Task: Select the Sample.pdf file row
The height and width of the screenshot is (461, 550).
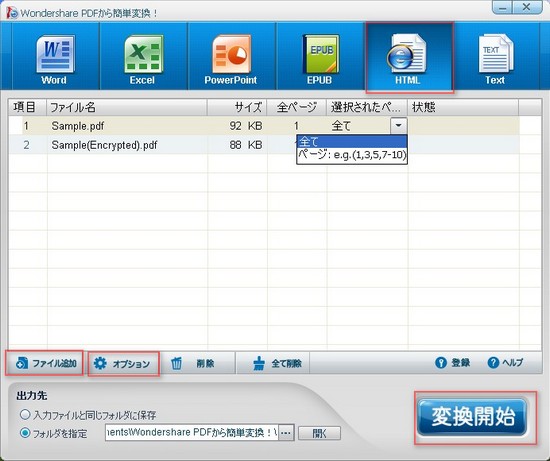Action: (x=264, y=126)
